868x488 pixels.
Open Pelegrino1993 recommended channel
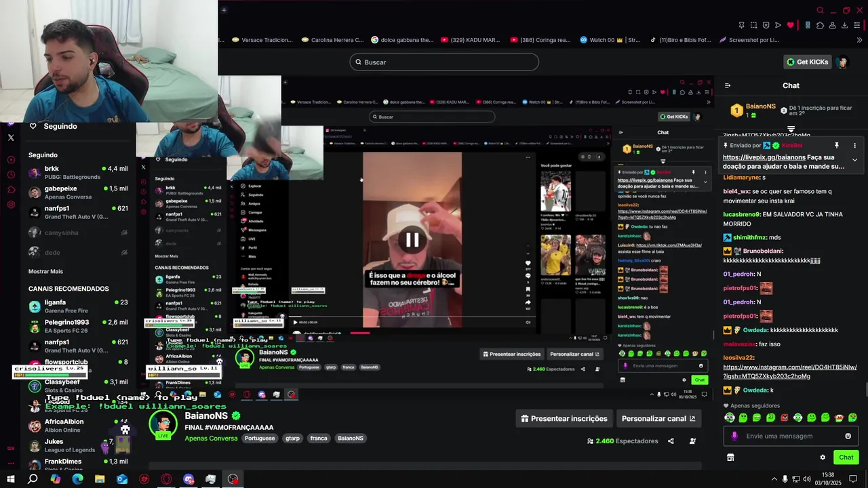[x=78, y=326]
